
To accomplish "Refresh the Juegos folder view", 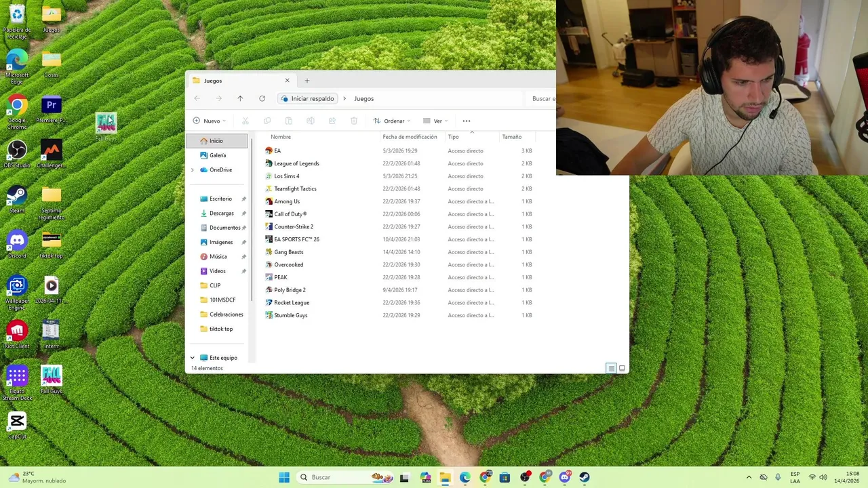I will click(262, 99).
